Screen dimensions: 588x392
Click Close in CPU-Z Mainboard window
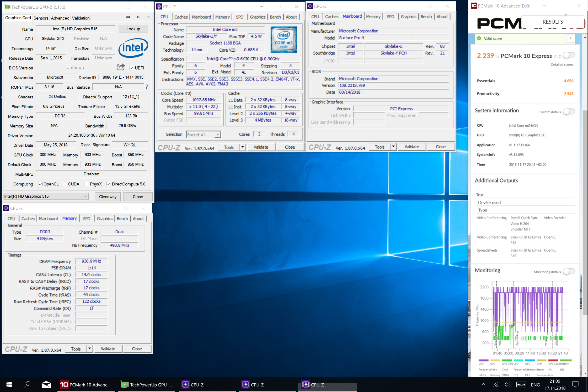[x=441, y=146]
